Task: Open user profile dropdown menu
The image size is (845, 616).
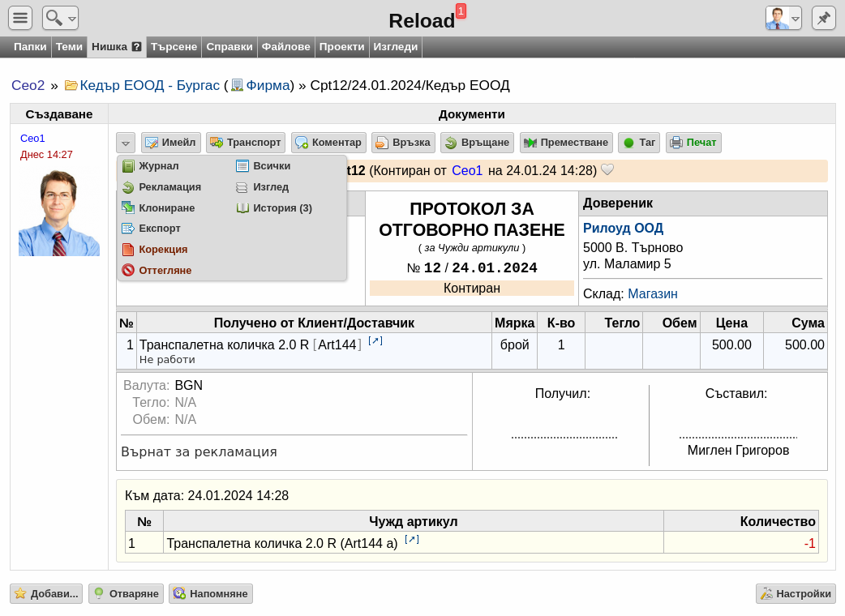Action: [x=783, y=18]
